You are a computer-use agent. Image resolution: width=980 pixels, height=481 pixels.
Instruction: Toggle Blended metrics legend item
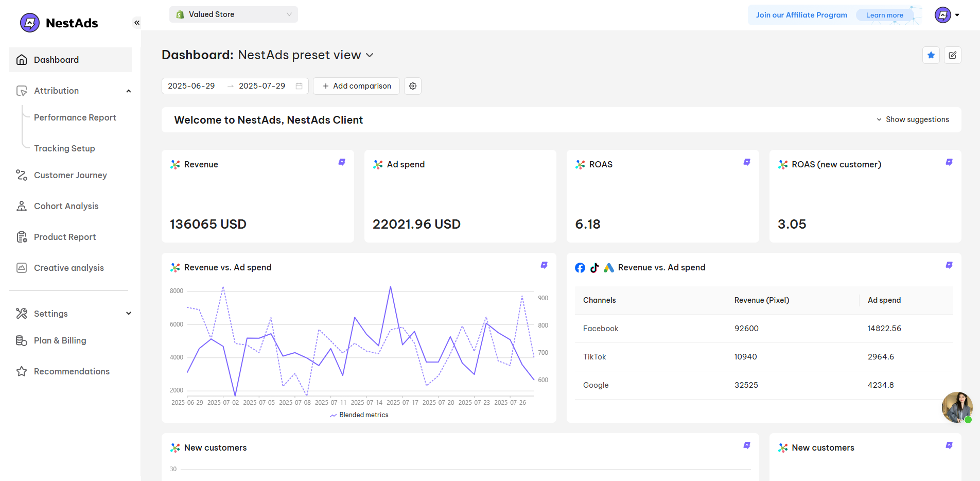[x=359, y=415]
